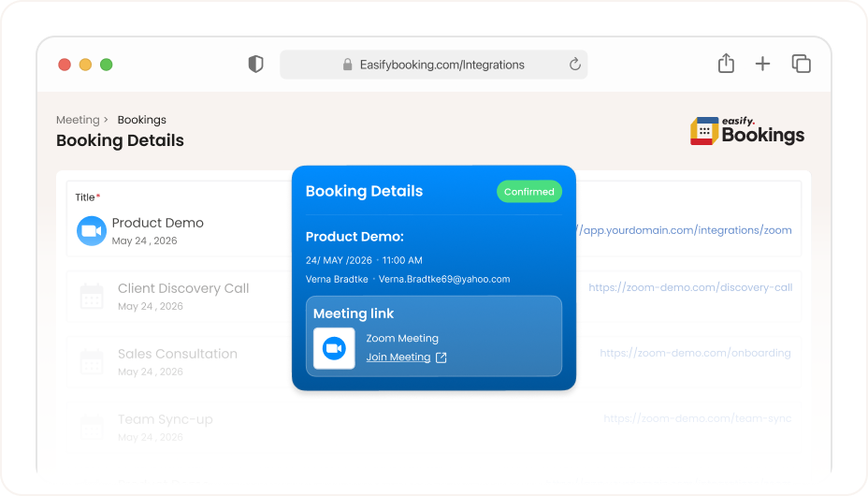Reload the page with the refresh icon
This screenshot has width=868, height=496.
coord(574,65)
